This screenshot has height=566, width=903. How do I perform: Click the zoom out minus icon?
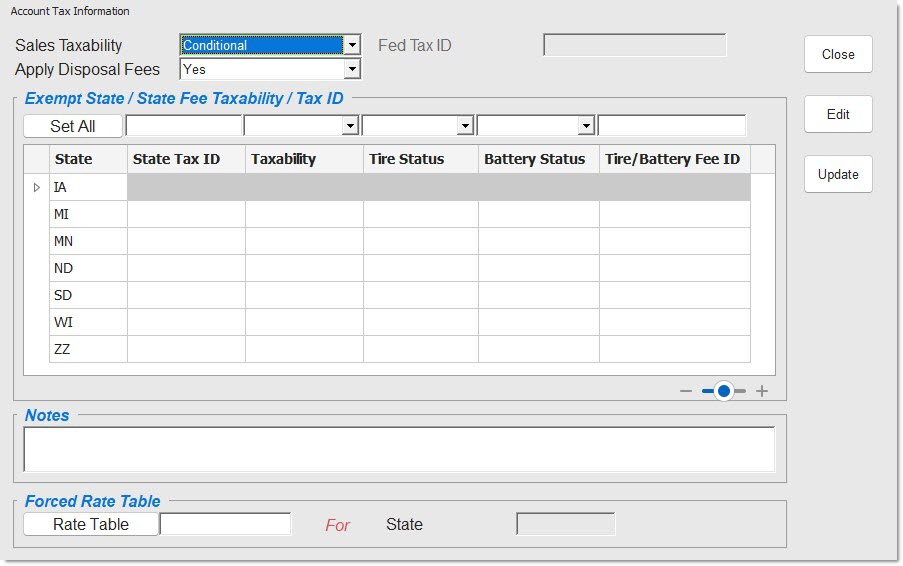click(x=686, y=391)
